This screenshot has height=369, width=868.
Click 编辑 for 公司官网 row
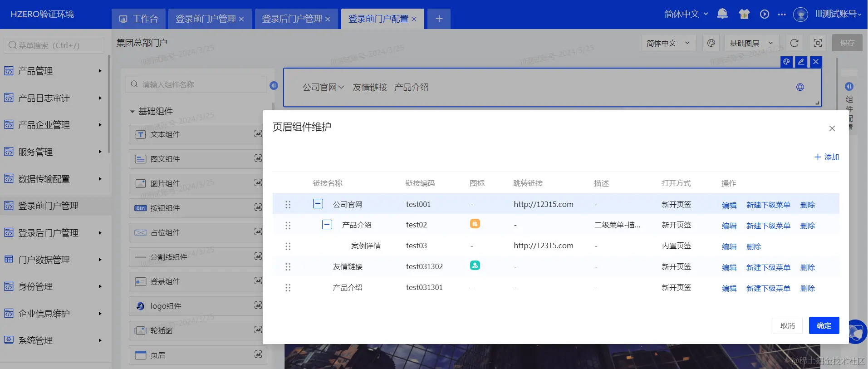729,205
